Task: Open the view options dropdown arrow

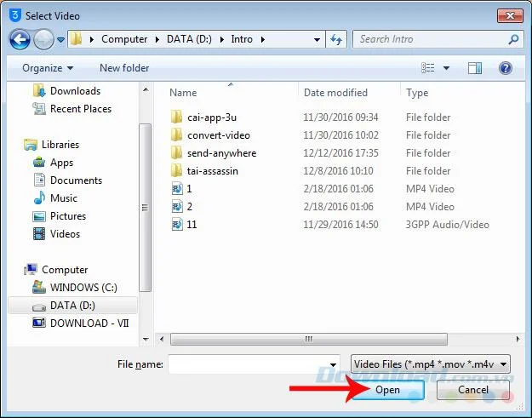Action: 447,68
